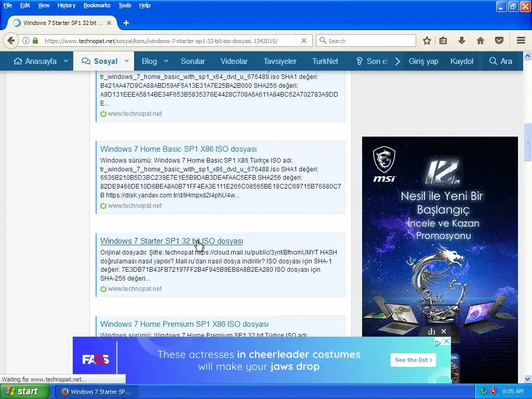Viewport: 532px width, 399px height.
Task: Bookmark this page with the star icon
Action: coord(427,41)
